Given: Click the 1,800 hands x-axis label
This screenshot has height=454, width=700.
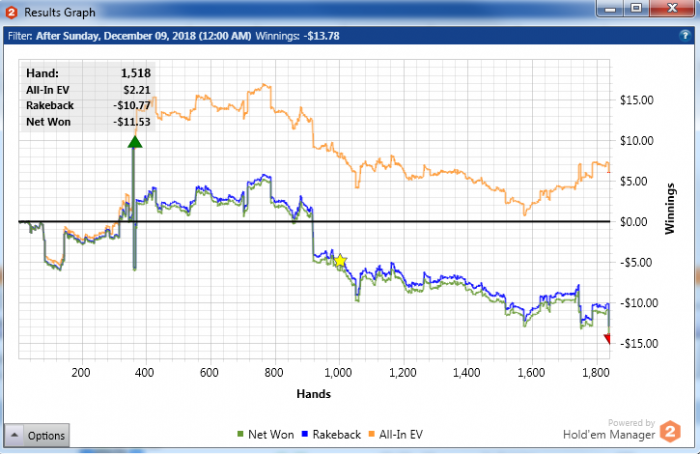Looking at the screenshot, I should [596, 373].
